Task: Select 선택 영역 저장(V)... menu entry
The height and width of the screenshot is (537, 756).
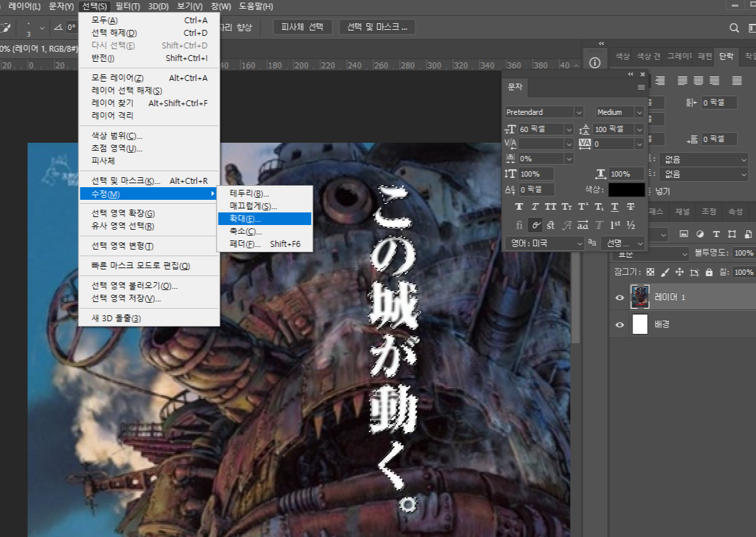Action: [x=149, y=299]
